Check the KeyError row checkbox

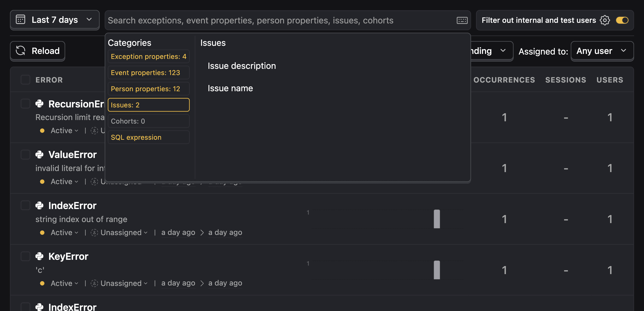coord(25,256)
